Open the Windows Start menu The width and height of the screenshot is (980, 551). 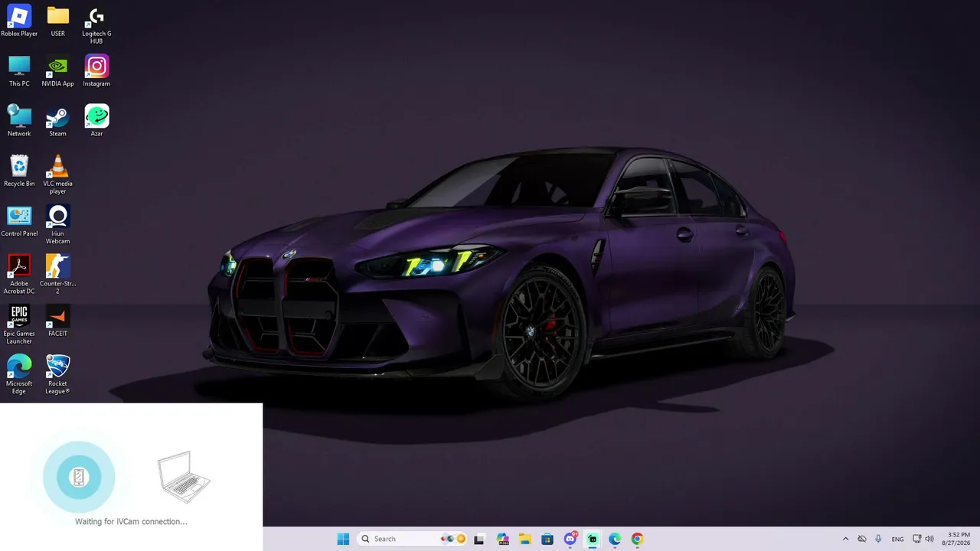pyautogui.click(x=343, y=539)
